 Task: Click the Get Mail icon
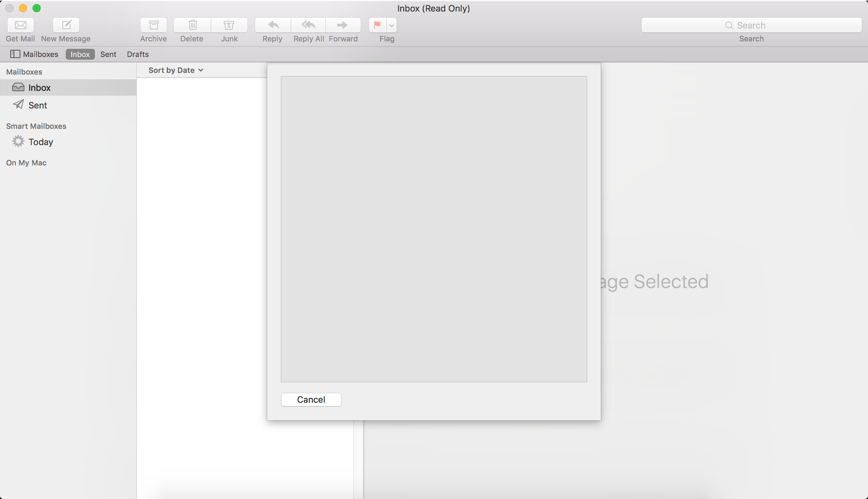(20, 25)
